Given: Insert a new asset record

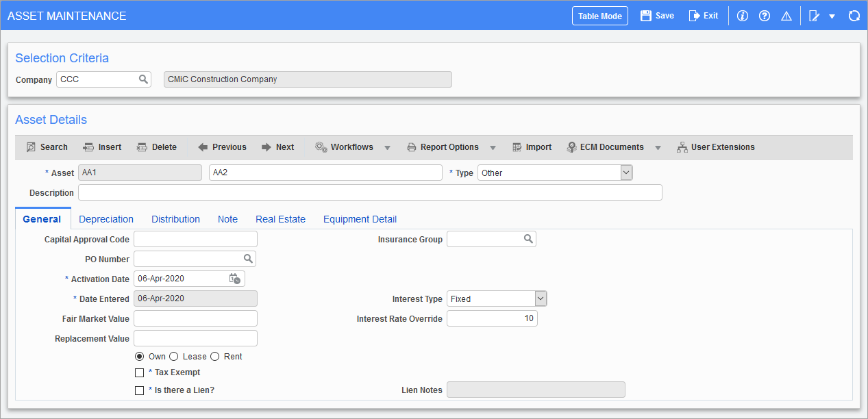Looking at the screenshot, I should coord(102,147).
